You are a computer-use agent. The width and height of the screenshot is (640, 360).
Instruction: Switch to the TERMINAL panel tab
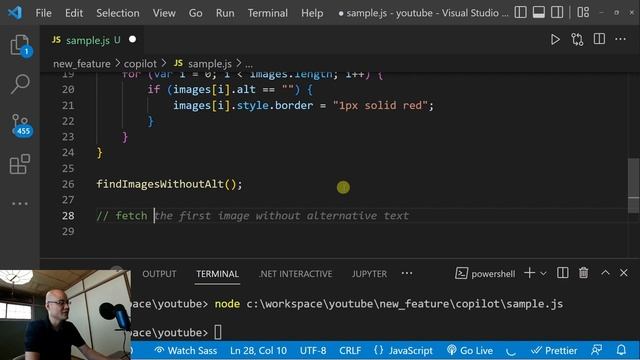(217, 274)
